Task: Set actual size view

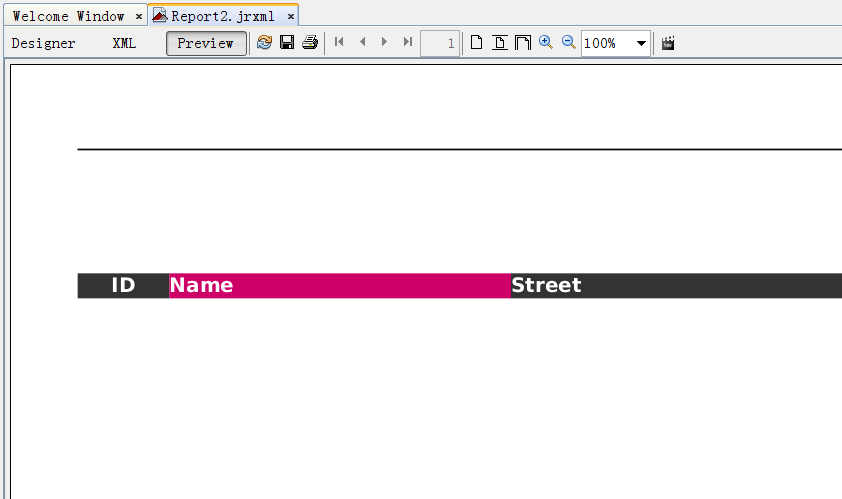Action: click(x=476, y=42)
